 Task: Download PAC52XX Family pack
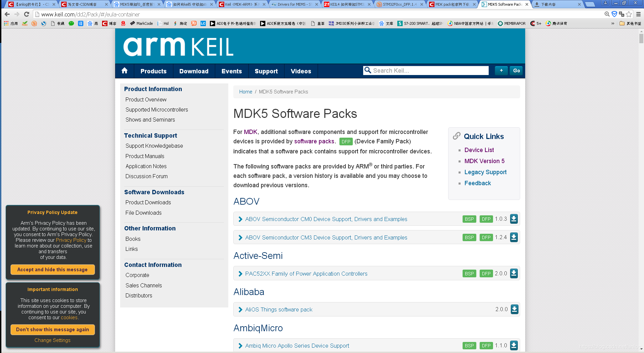[514, 274]
